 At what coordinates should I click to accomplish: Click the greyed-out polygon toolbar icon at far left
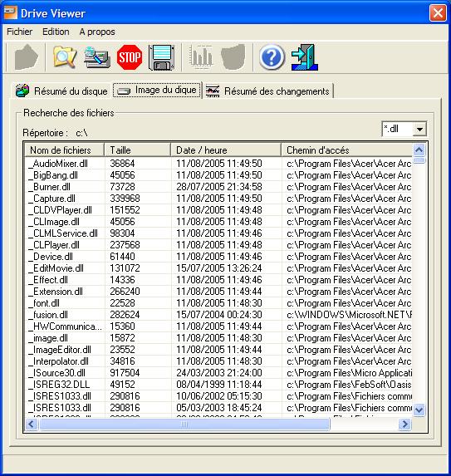(x=27, y=57)
